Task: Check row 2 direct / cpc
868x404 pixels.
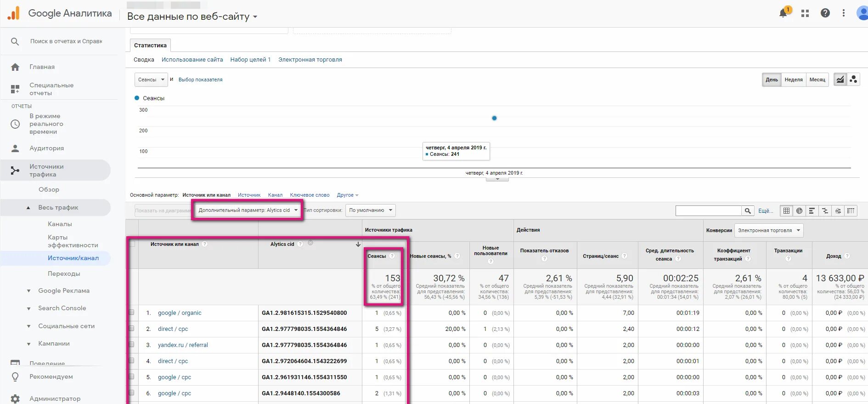Action: 132,329
